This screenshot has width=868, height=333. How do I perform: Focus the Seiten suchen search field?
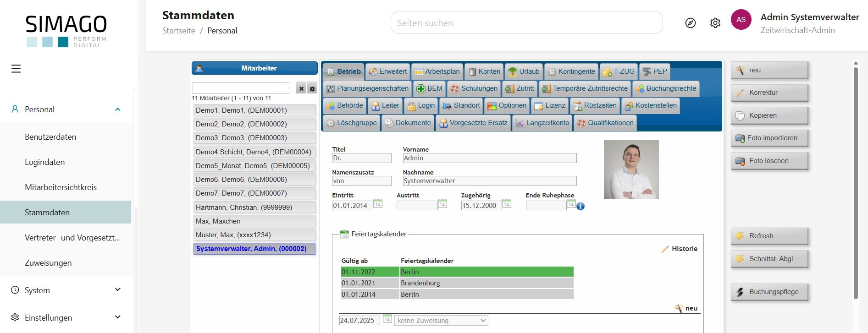(526, 23)
